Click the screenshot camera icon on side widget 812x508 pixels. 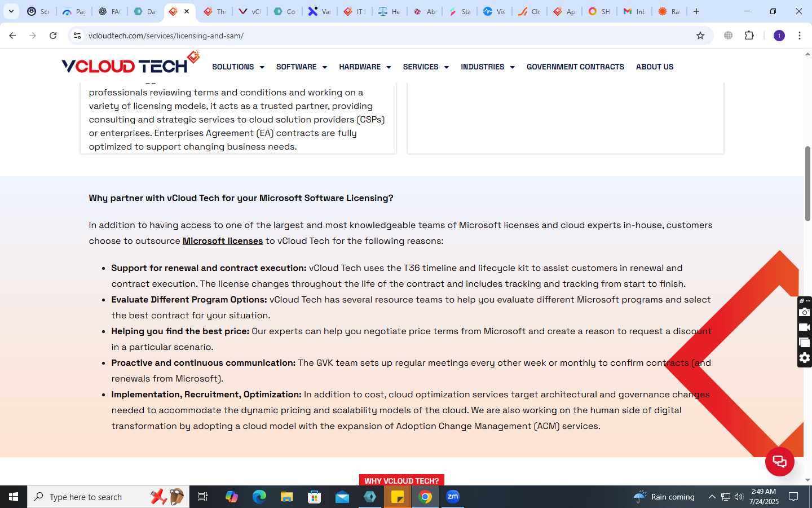805,312
